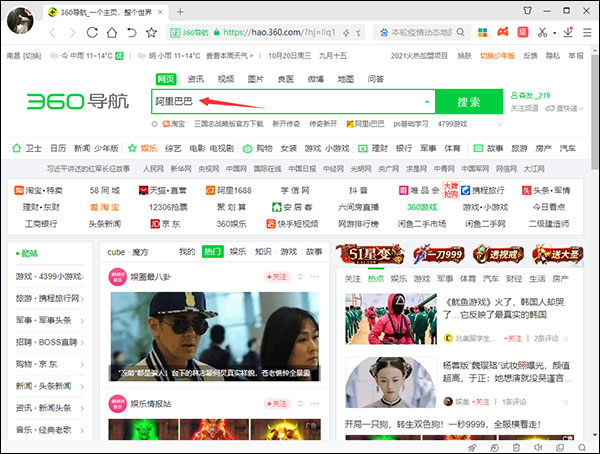Switch to 热门 tab in cube魔方
Screen dimensions: 600x454
pos(213,251)
